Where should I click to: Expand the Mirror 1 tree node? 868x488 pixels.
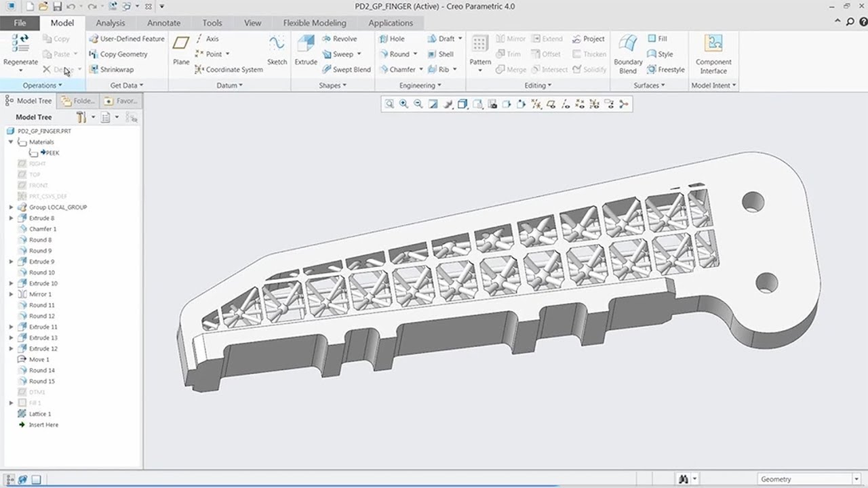coord(11,294)
